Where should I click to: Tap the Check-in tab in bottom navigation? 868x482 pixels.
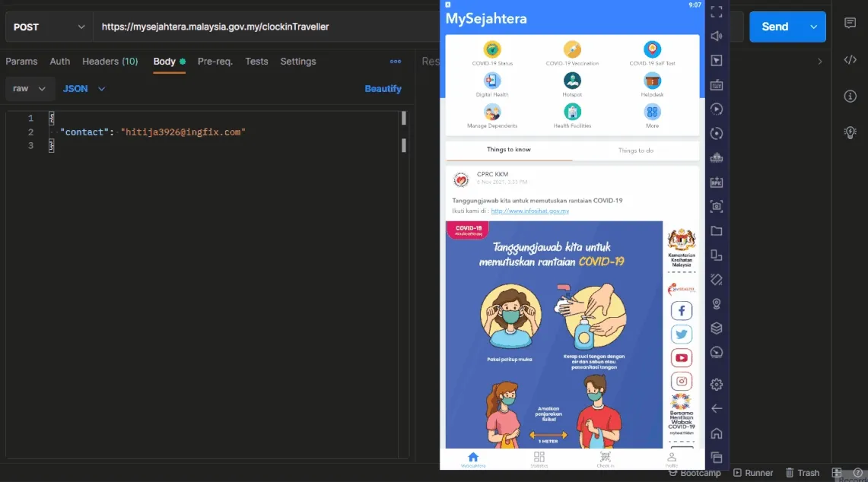coord(605,459)
